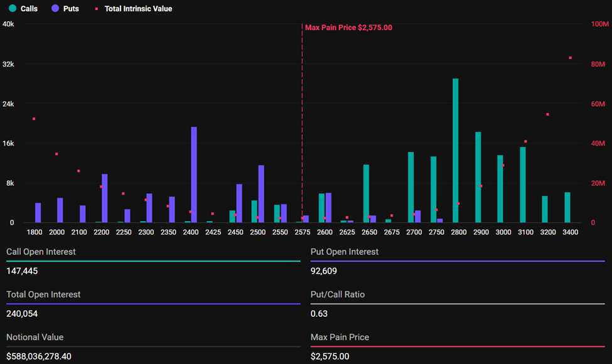
Task: Click the intrinsic value marker above strike 3400
Action: tap(570, 57)
